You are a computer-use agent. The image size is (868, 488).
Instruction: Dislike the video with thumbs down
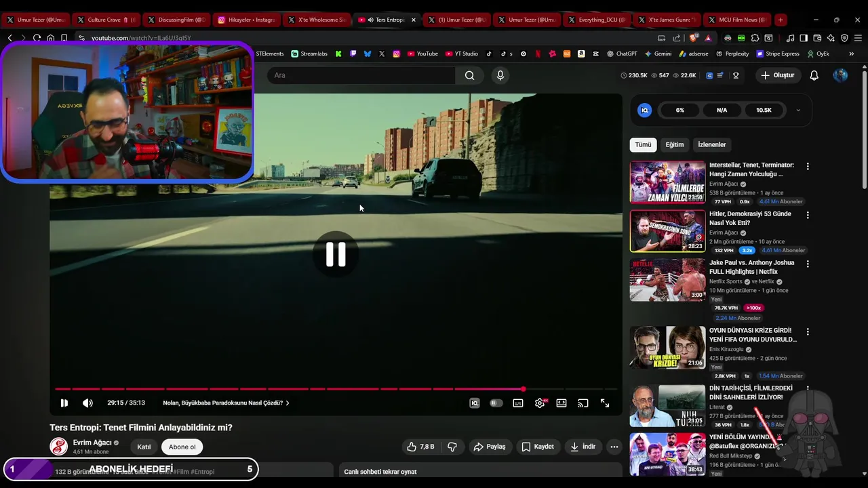tap(452, 447)
